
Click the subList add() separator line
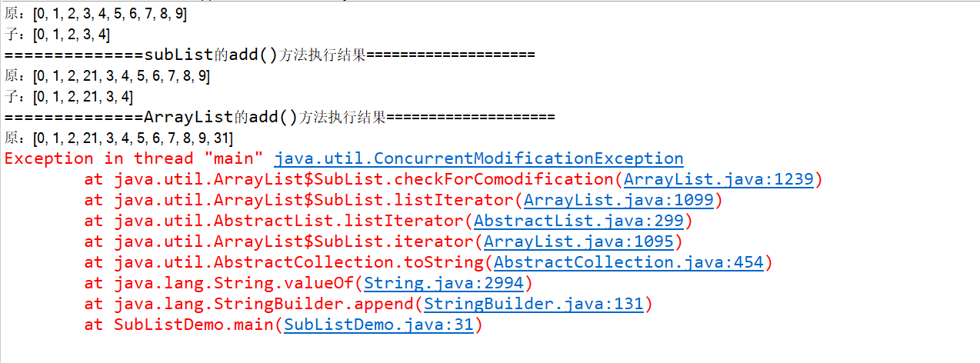pyautogui.click(x=269, y=55)
